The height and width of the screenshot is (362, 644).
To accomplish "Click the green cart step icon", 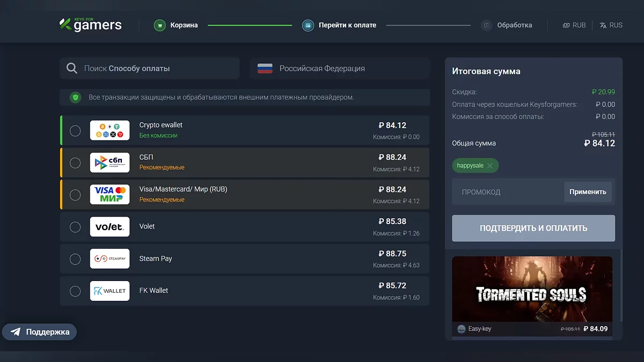I will click(159, 25).
